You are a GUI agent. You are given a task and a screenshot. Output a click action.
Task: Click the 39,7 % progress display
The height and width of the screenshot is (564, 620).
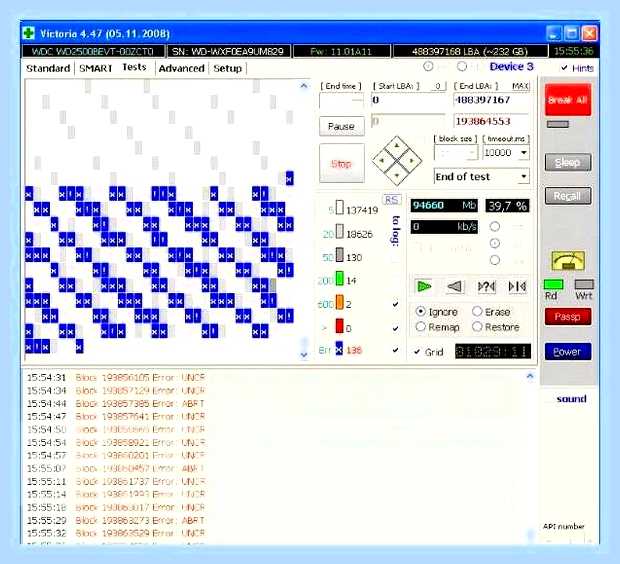pos(507,206)
